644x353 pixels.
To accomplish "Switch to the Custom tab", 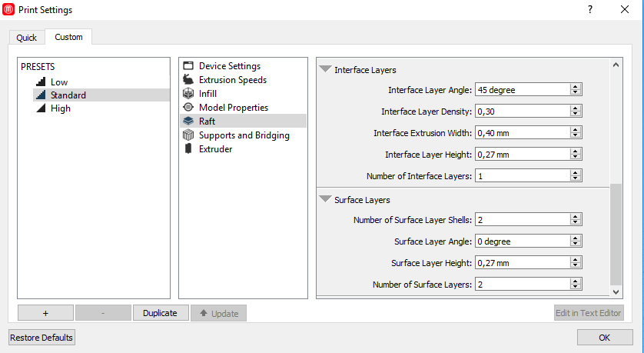I will (x=68, y=37).
